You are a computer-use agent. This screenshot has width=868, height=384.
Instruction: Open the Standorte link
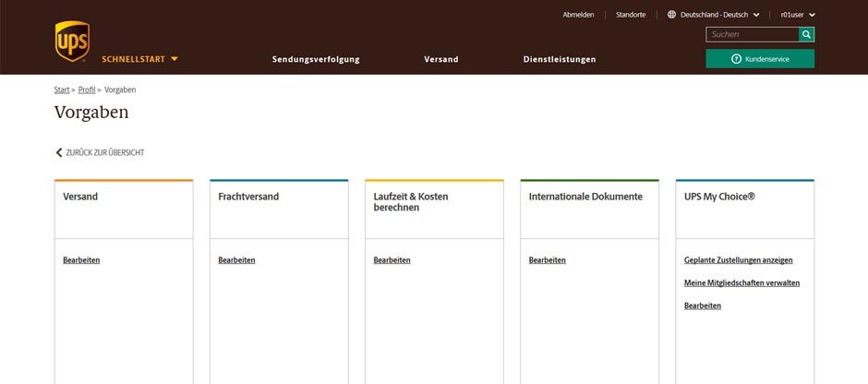point(631,15)
